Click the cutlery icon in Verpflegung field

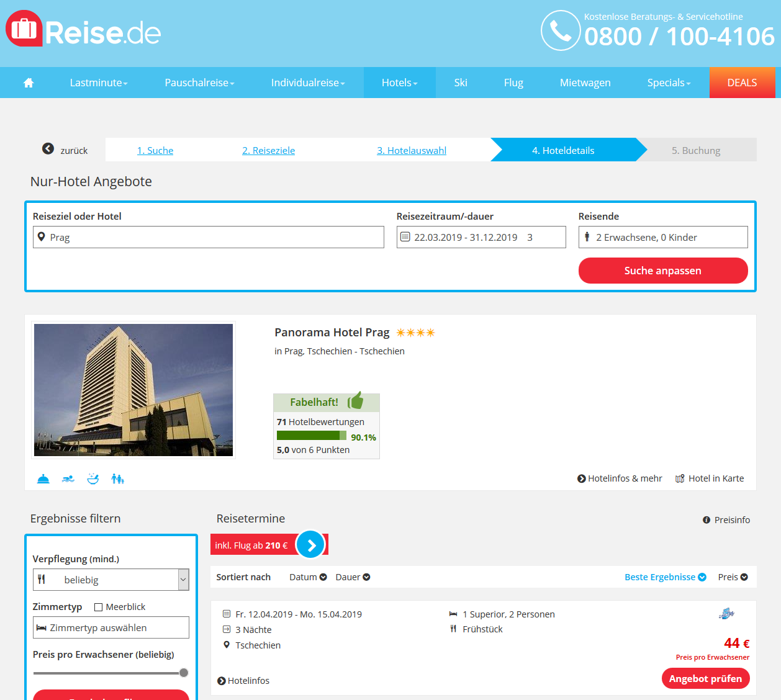click(x=42, y=579)
